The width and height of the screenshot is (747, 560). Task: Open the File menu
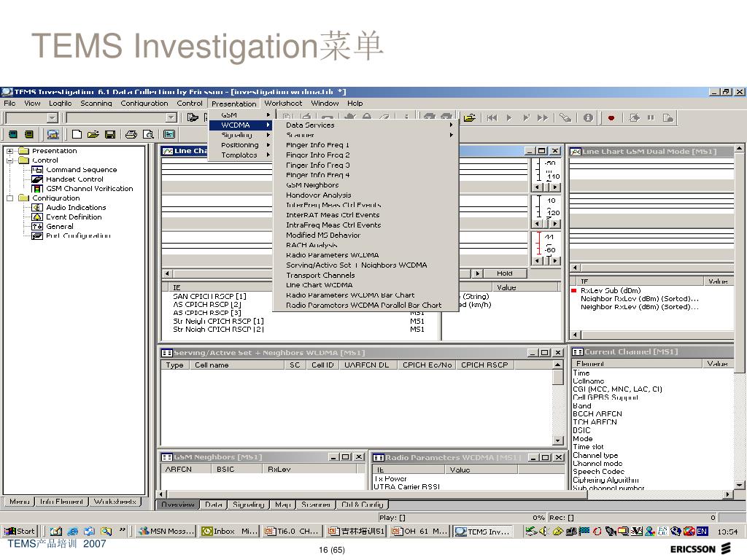pyautogui.click(x=9, y=104)
